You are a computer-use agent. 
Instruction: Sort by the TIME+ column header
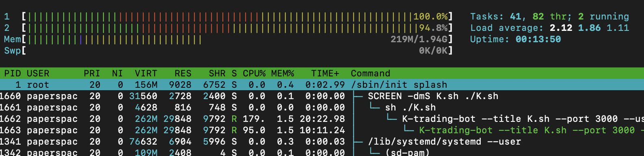(325, 74)
